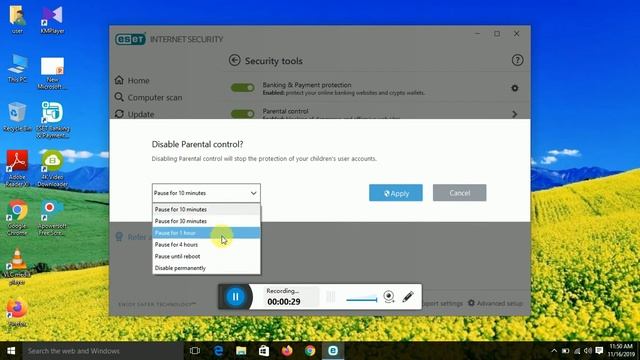
Task: Open Apowersoft Free Screen Recorder icon
Action: pyautogui.click(x=52, y=217)
